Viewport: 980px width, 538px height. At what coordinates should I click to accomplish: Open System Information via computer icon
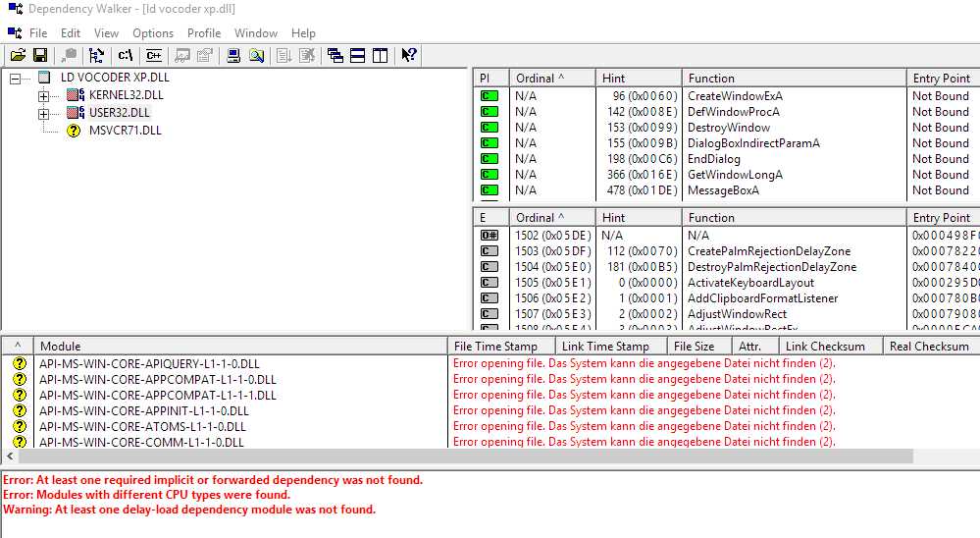click(233, 56)
